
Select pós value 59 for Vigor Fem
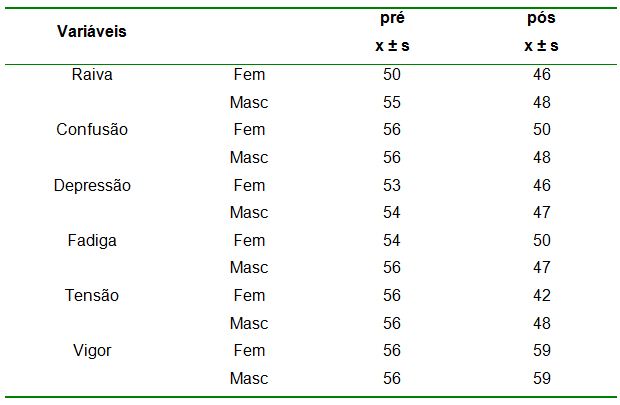[x=542, y=351]
